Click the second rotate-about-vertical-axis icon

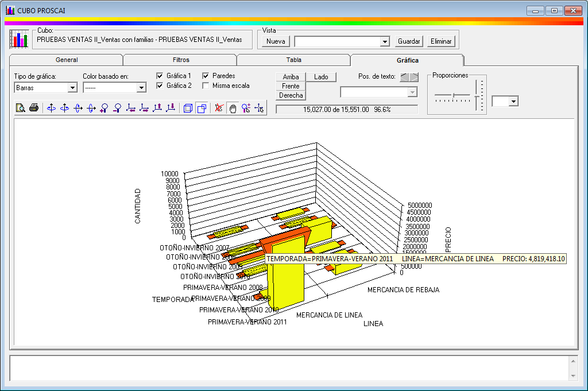[64, 109]
